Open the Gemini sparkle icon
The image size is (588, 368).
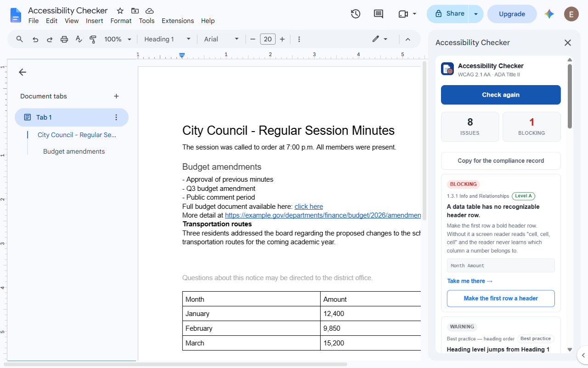(x=549, y=14)
